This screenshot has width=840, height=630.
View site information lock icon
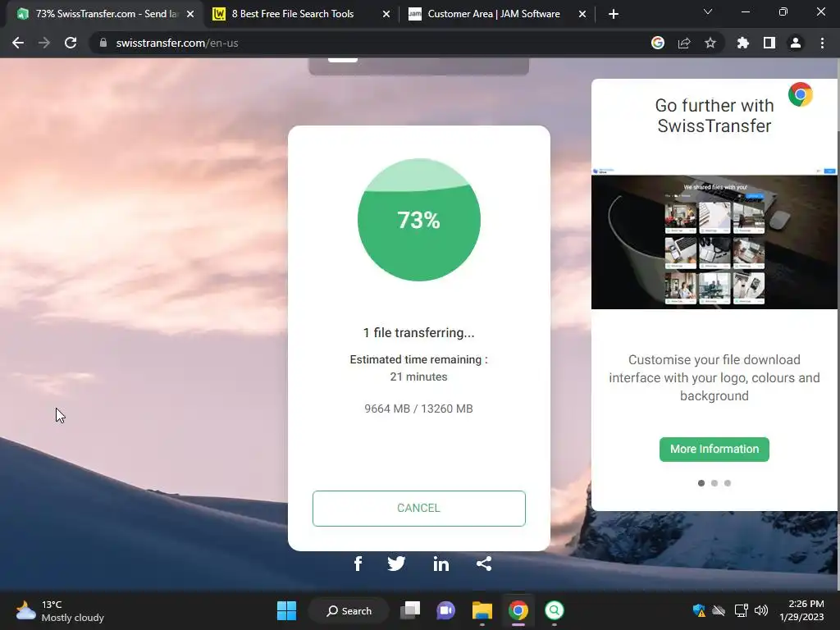click(x=103, y=43)
